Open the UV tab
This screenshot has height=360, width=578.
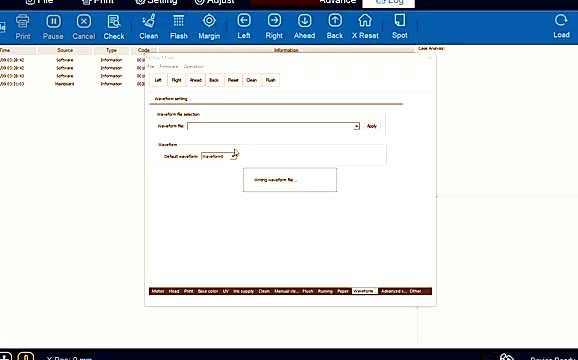coord(226,291)
